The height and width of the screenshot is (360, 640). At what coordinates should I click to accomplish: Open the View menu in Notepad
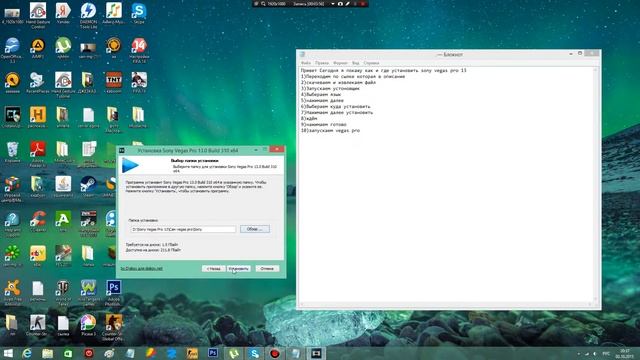click(x=356, y=63)
